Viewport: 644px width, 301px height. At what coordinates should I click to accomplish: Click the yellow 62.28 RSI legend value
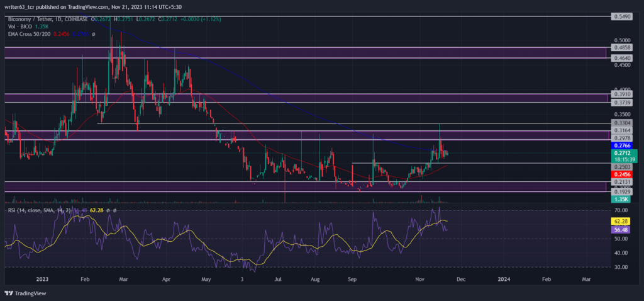coord(96,210)
